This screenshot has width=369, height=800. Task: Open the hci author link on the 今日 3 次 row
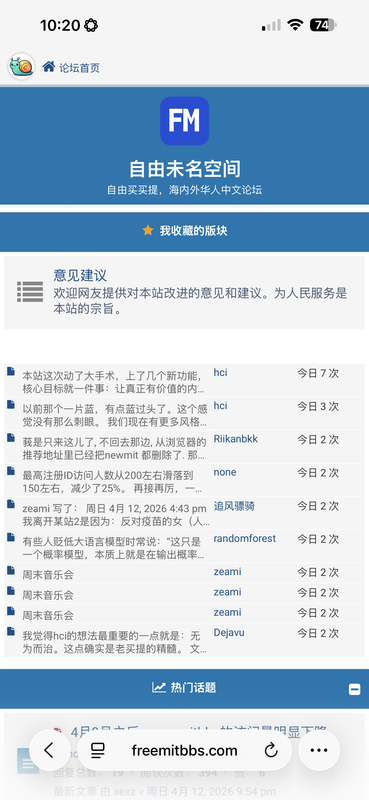pyautogui.click(x=220, y=406)
